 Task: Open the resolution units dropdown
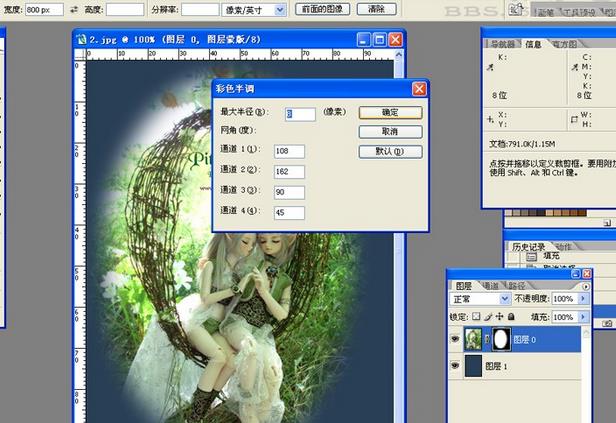(x=280, y=10)
